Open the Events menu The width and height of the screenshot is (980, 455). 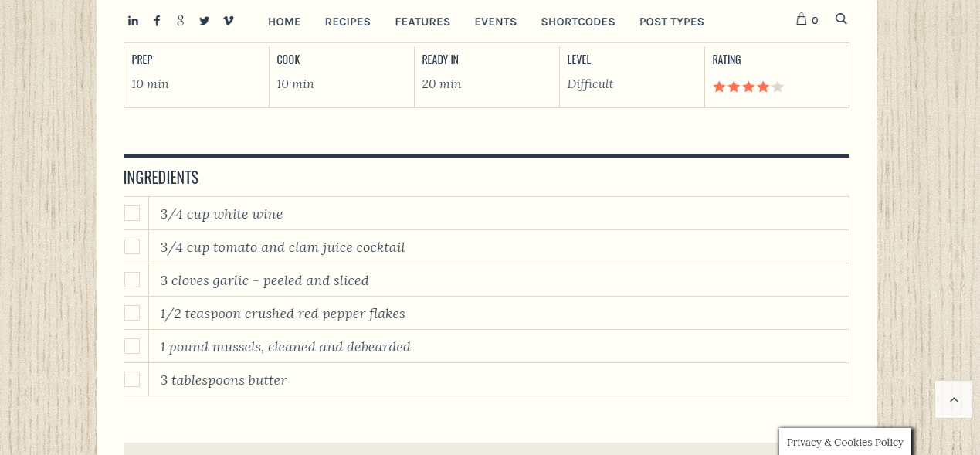(496, 22)
